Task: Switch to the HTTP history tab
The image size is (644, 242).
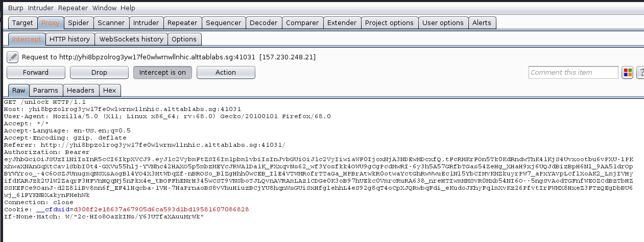Action: 69,39
